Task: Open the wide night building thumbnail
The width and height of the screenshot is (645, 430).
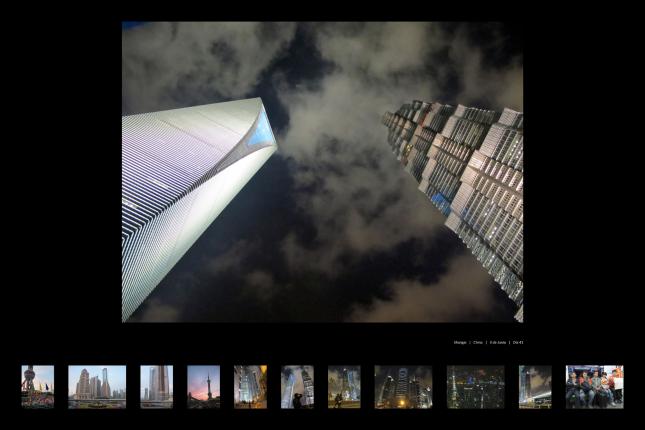Action: pyautogui.click(x=403, y=386)
